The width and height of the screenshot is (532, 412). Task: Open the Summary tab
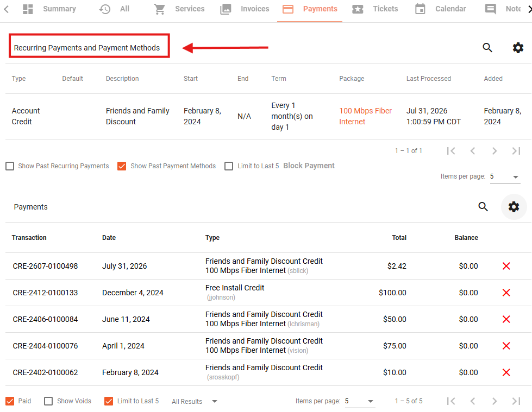[x=49, y=9]
